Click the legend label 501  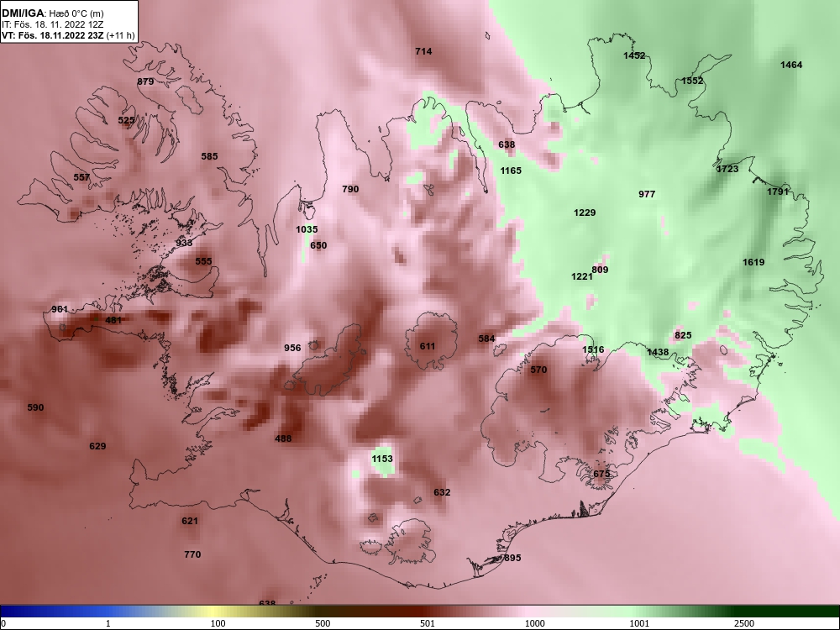point(427,623)
